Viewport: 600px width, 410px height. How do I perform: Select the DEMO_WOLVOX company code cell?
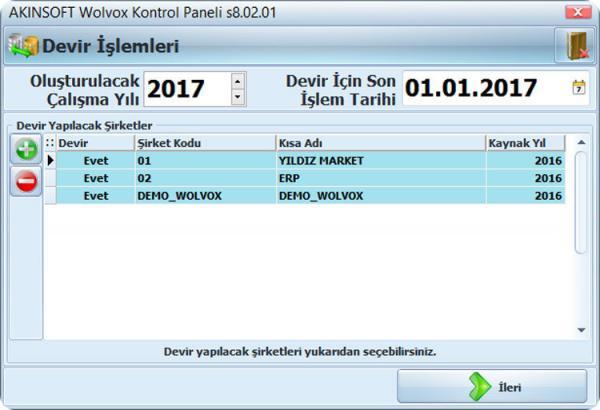tap(205, 196)
